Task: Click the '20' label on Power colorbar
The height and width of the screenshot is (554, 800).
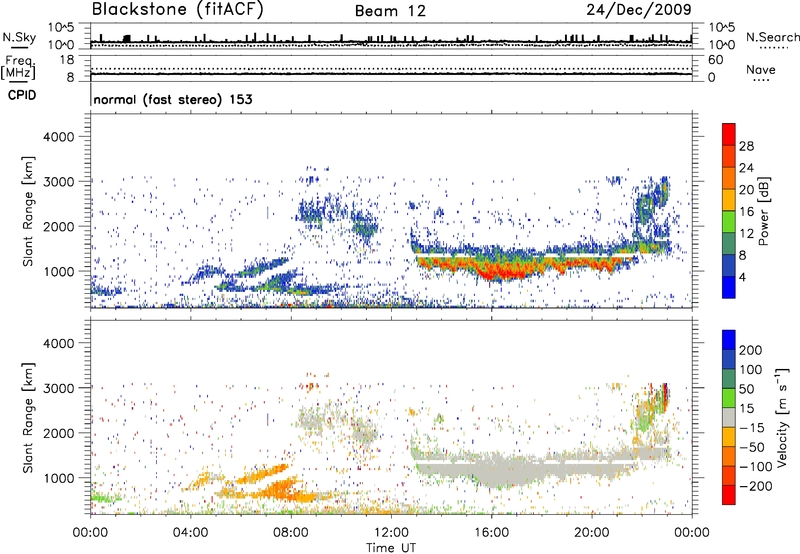Action: 746,190
